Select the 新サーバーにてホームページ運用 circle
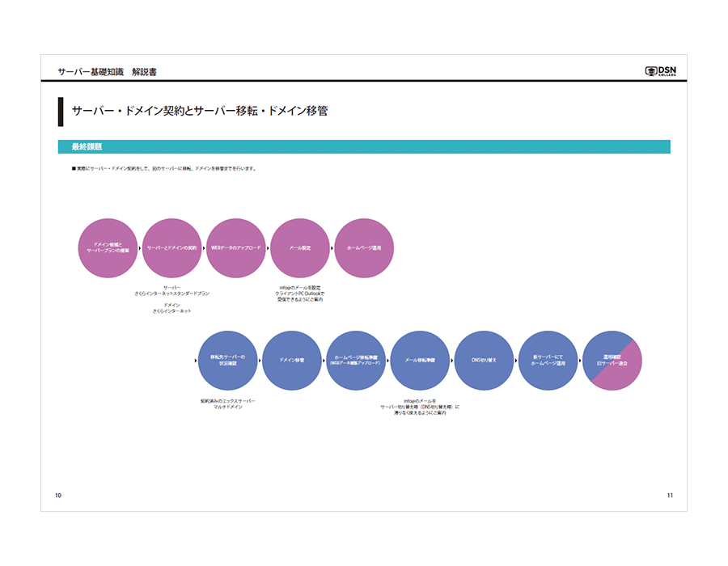This screenshot has height=566, width=728. pos(548,361)
